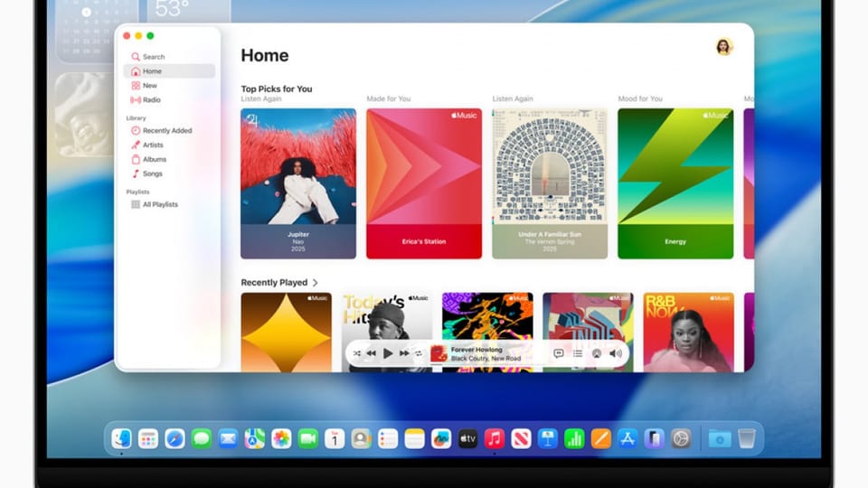Select Home in the sidebar
This screenshot has width=868, height=488.
tap(169, 70)
